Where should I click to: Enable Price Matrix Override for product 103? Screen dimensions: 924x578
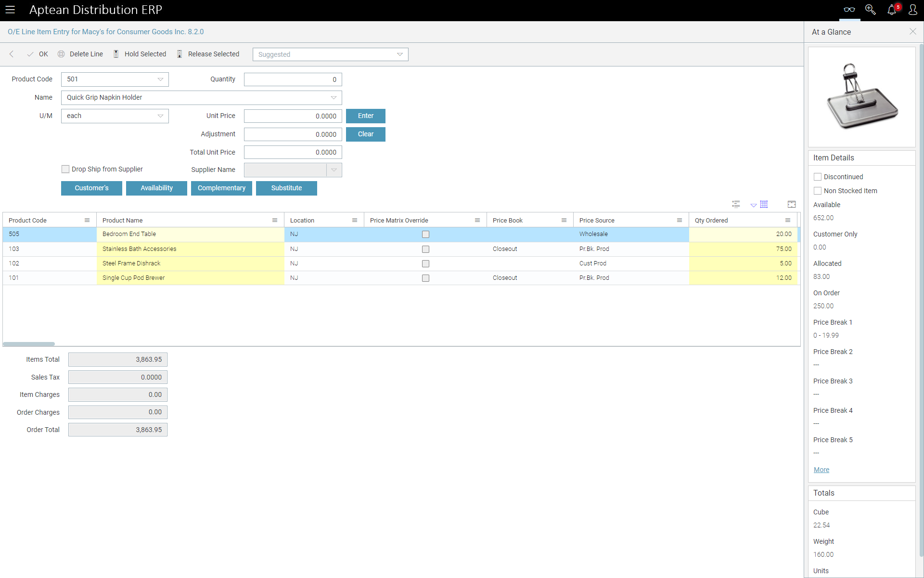(426, 249)
